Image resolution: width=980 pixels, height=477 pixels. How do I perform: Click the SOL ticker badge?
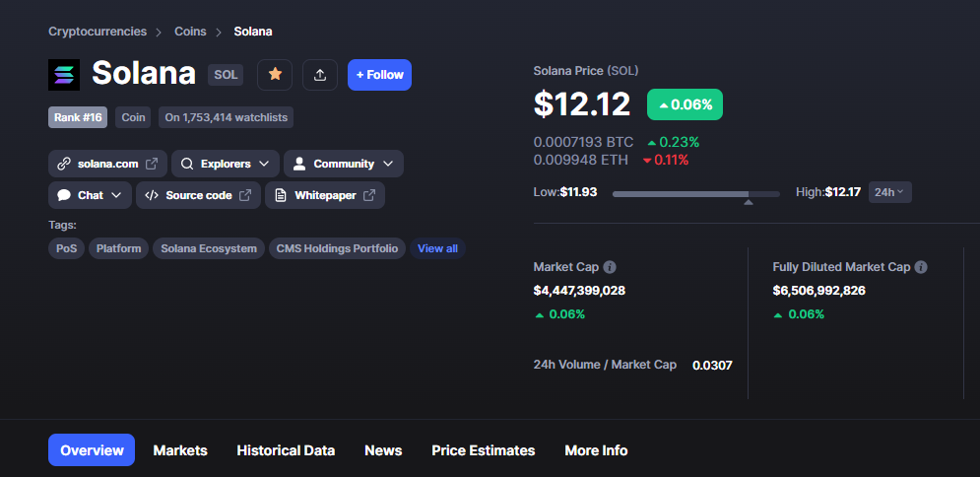coord(226,75)
